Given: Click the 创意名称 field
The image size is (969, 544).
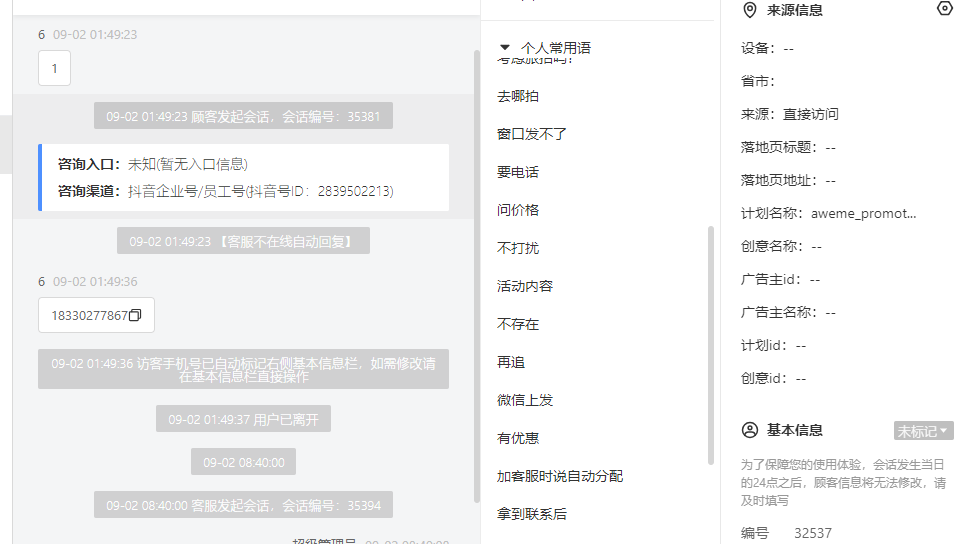Looking at the screenshot, I should (x=781, y=247).
